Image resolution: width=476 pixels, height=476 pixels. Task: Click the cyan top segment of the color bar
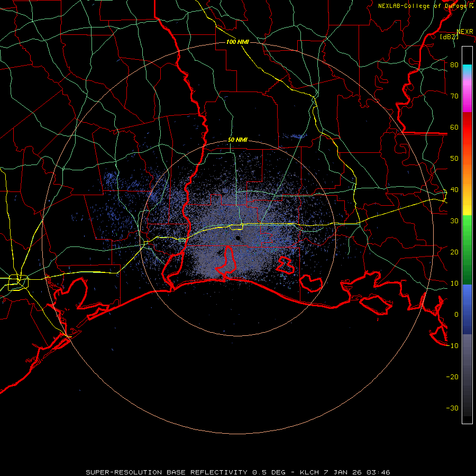pos(467,69)
